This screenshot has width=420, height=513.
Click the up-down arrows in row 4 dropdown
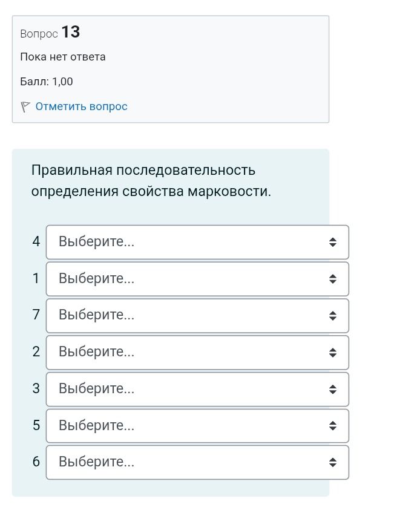click(333, 242)
